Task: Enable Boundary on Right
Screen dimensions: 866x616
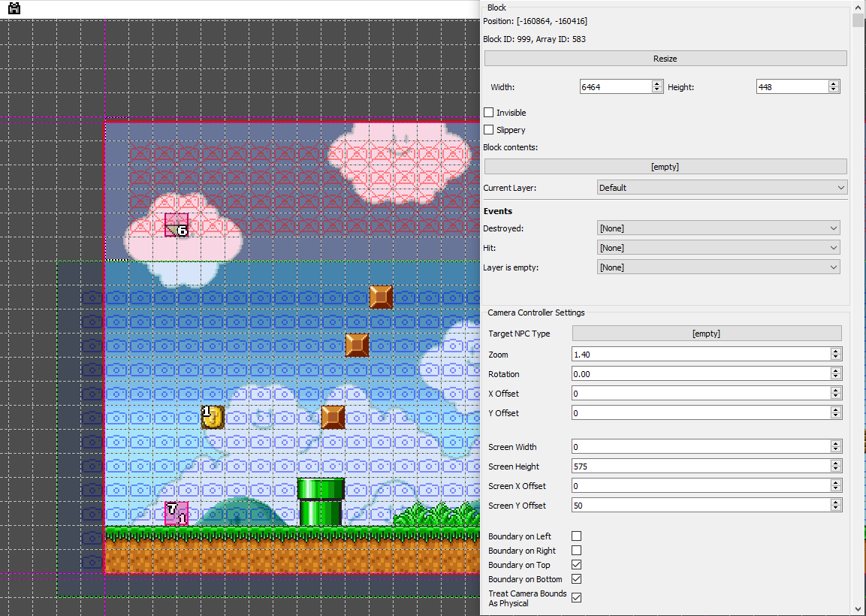Action: tap(577, 551)
